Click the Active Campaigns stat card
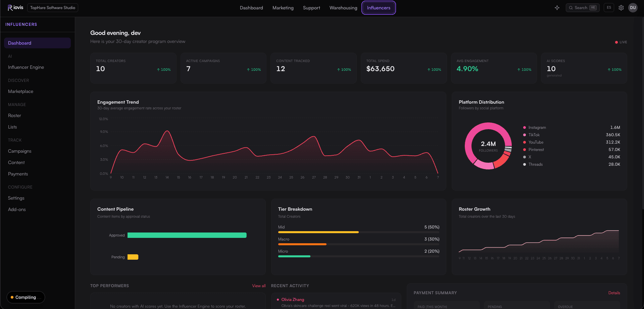The width and height of the screenshot is (644, 309). pos(224,68)
